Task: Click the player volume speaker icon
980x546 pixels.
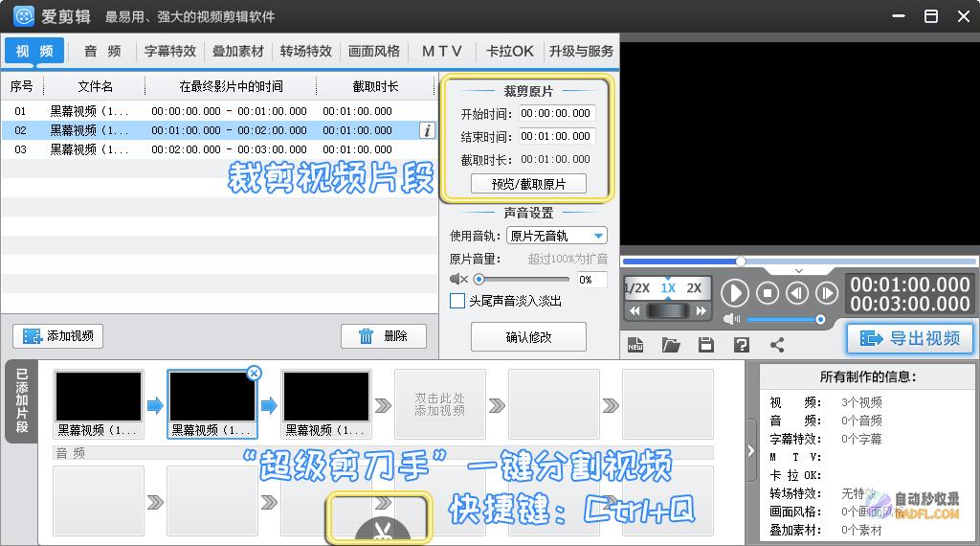Action: coord(730,319)
